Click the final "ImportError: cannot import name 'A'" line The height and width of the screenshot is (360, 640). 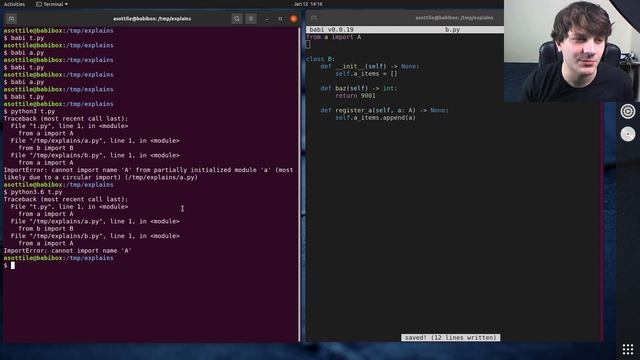pos(67,251)
